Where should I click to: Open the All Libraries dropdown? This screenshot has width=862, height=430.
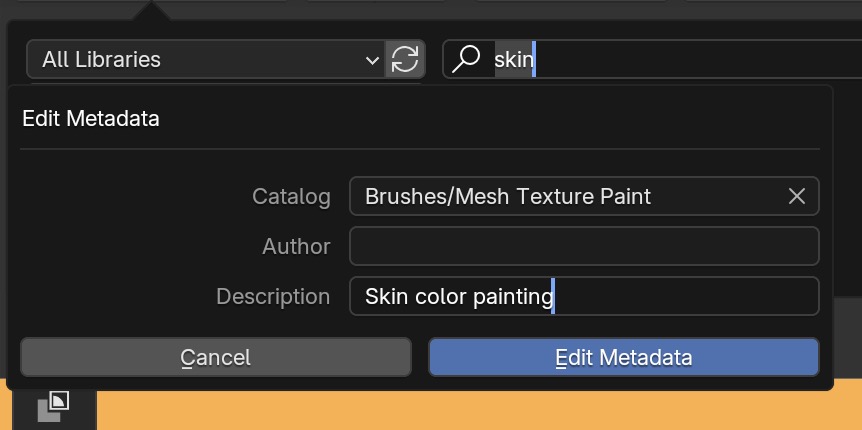click(x=206, y=59)
